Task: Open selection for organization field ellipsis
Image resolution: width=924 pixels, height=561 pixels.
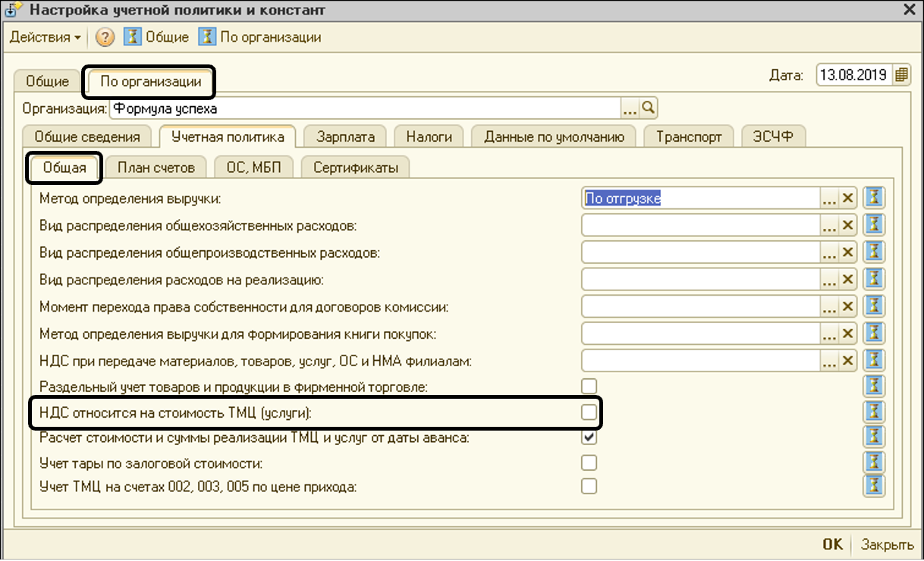Action: (x=630, y=108)
